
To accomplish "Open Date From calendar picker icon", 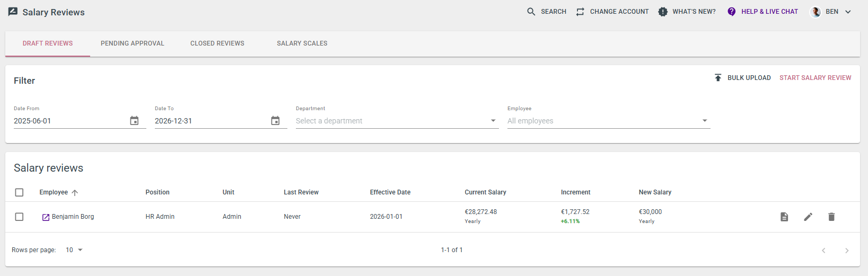I will pyautogui.click(x=135, y=121).
